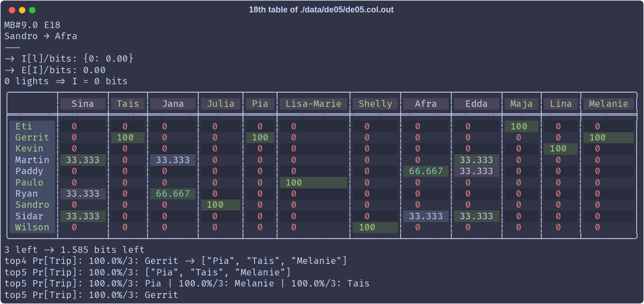Click the Kevin row label
The width and height of the screenshot is (644, 304).
[32, 148]
